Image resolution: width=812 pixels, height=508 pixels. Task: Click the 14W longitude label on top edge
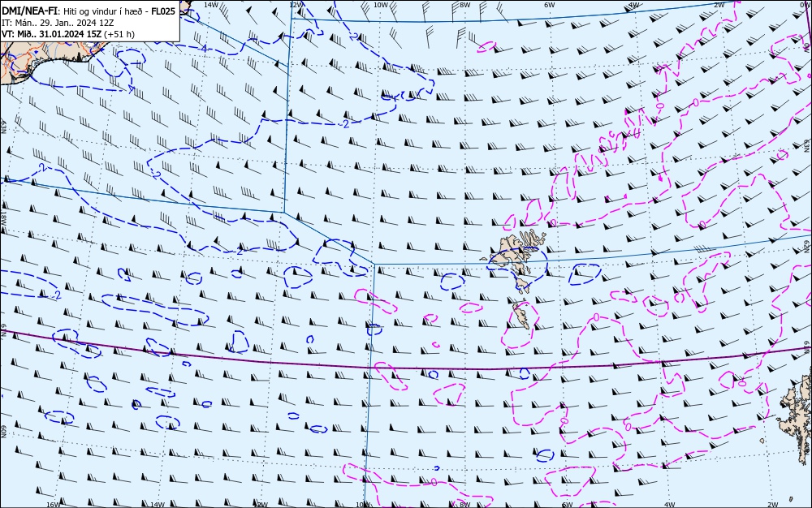(x=211, y=5)
